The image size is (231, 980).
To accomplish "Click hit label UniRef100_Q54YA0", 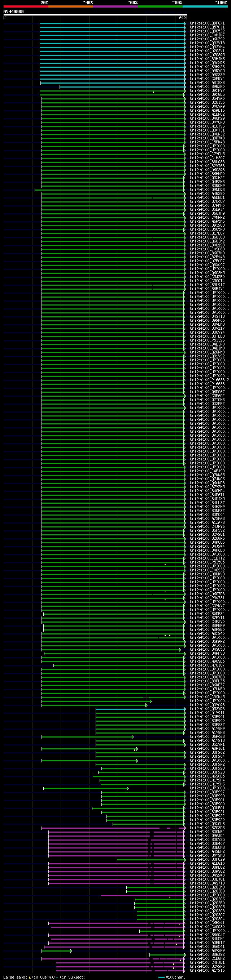I will pyautogui.click(x=208, y=98).
